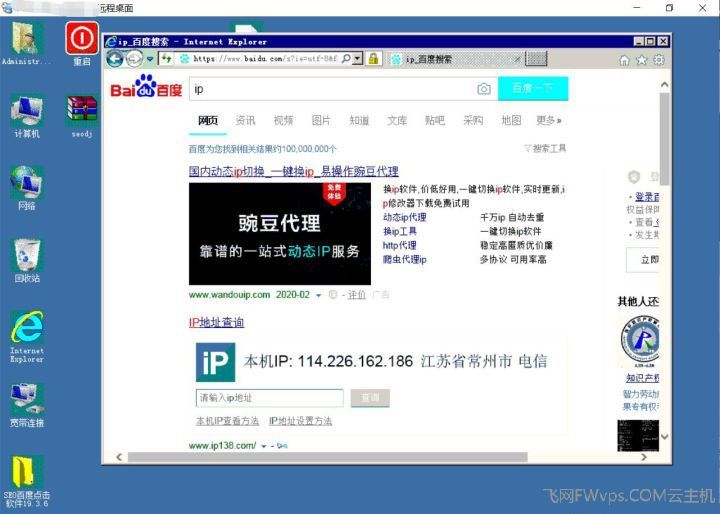The image size is (720, 514).
Task: Launch Internet Explorer desktop icon
Action: point(27,336)
